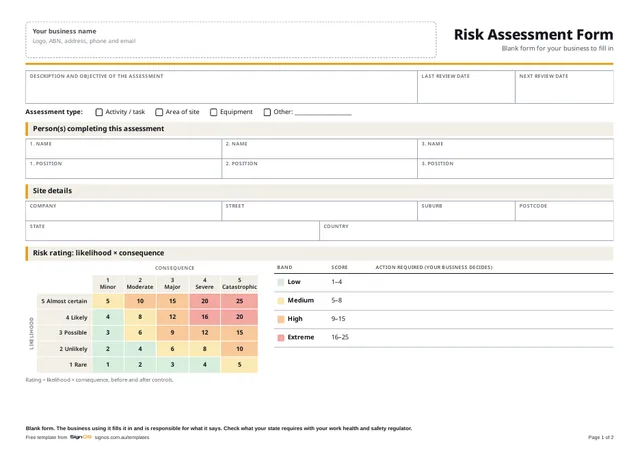Click the 4 Severe column header
Viewport: 640px width, 452px height.
(204, 284)
